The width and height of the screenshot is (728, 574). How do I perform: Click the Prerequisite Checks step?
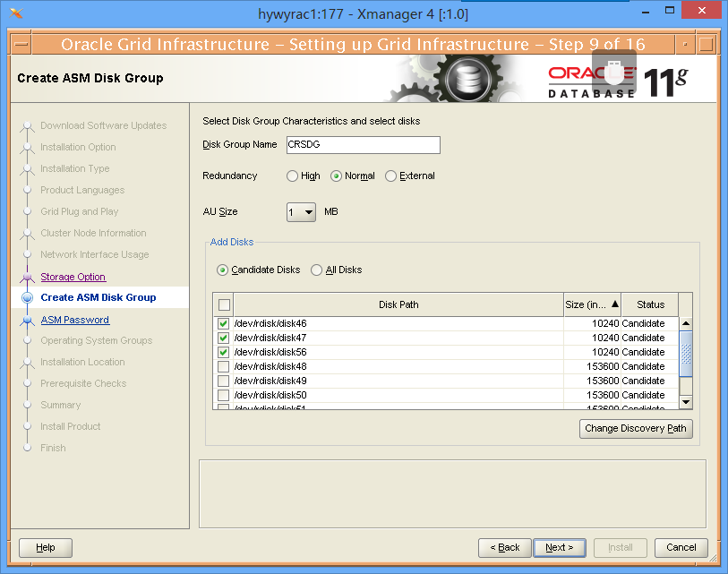(83, 383)
